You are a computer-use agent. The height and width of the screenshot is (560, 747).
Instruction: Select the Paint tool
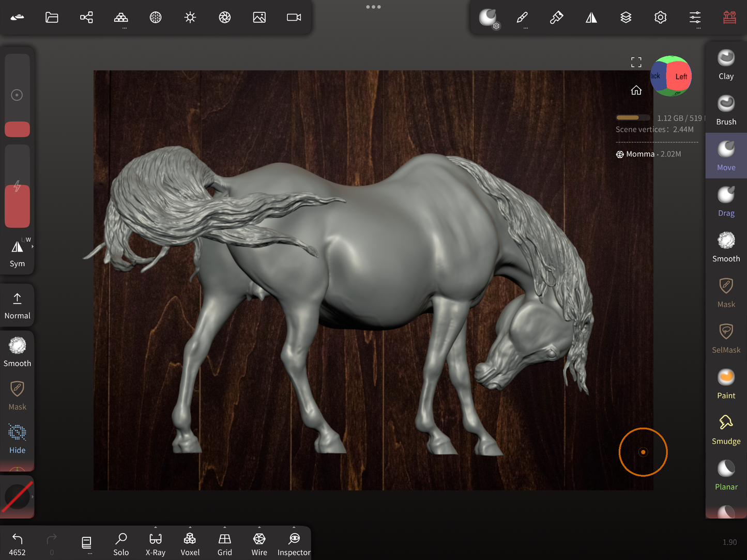pyautogui.click(x=726, y=384)
